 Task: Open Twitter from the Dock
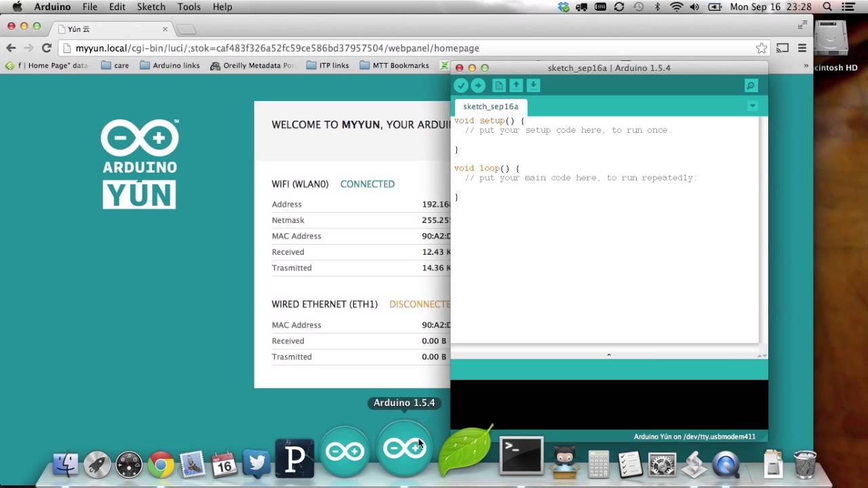coord(256,464)
